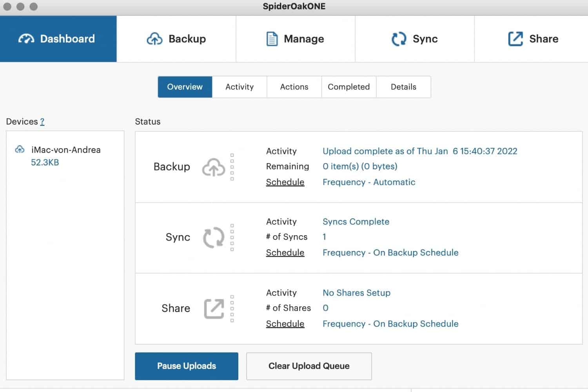Click the Manage document icon

pyautogui.click(x=272, y=39)
